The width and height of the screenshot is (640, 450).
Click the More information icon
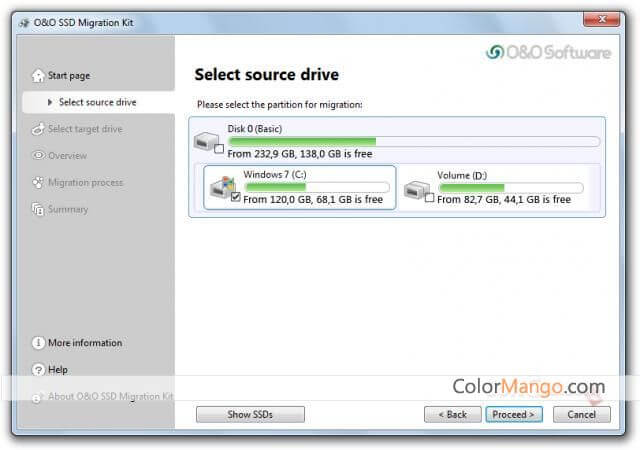point(38,343)
